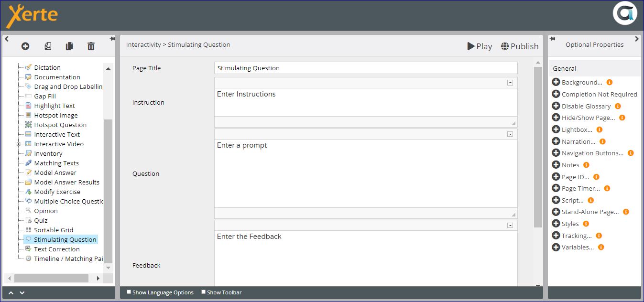Image resolution: width=644 pixels, height=302 pixels.
Task: Toggle the Show Toolbar checkbox
Action: pos(203,292)
